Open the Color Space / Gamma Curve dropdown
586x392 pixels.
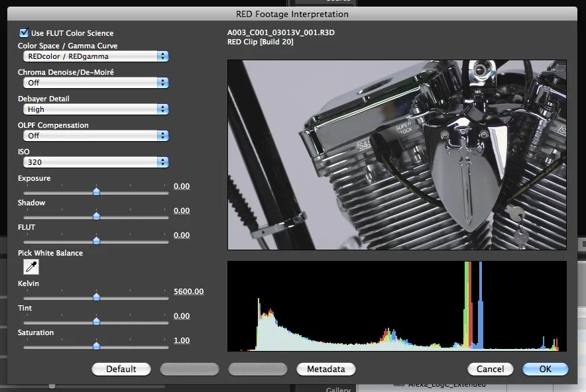(x=95, y=56)
